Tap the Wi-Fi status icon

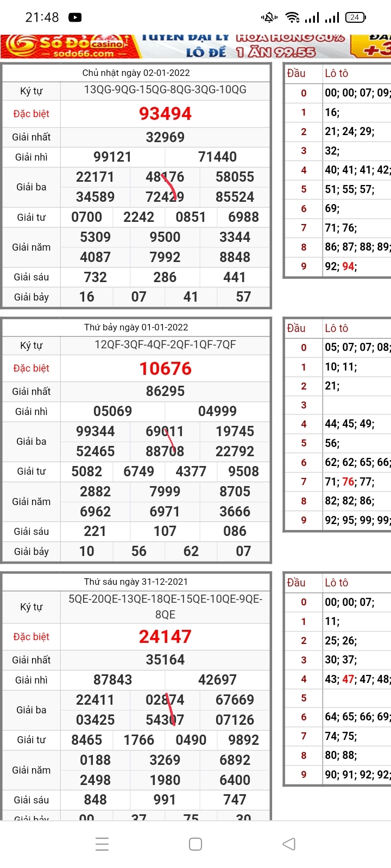point(293,17)
